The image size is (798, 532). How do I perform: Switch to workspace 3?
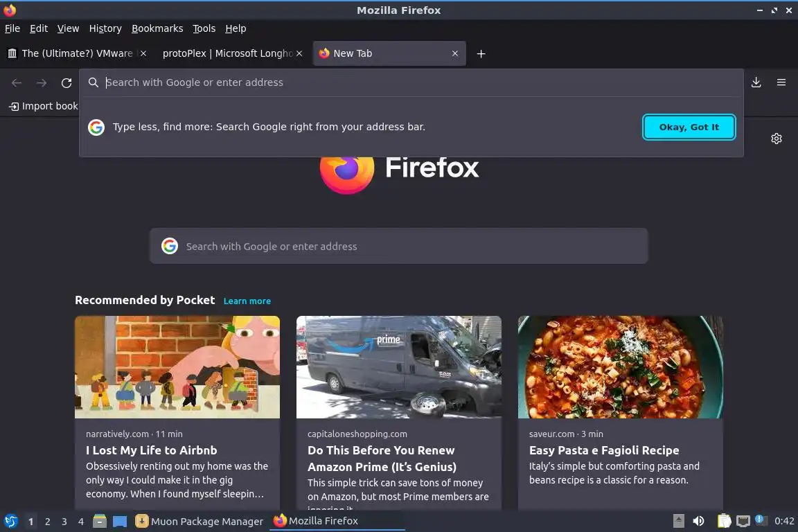pos(64,522)
